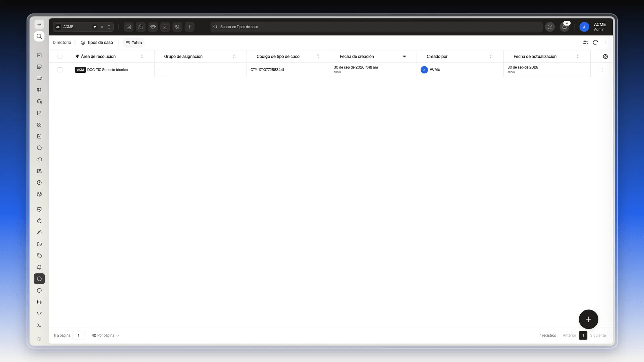Open the 40 Por página dropdown
This screenshot has width=644, height=362.
[105, 336]
